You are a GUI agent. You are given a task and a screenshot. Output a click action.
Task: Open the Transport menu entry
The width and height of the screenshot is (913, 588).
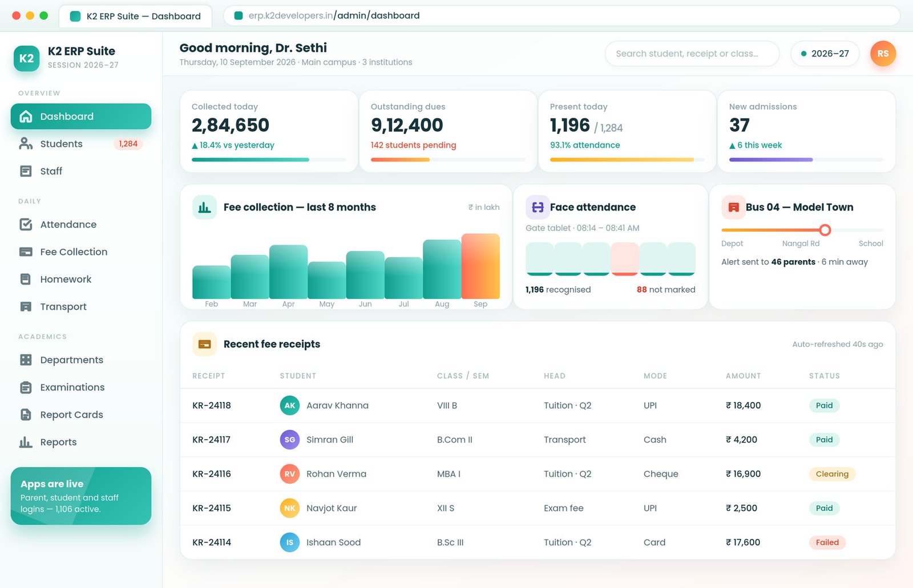click(81, 307)
